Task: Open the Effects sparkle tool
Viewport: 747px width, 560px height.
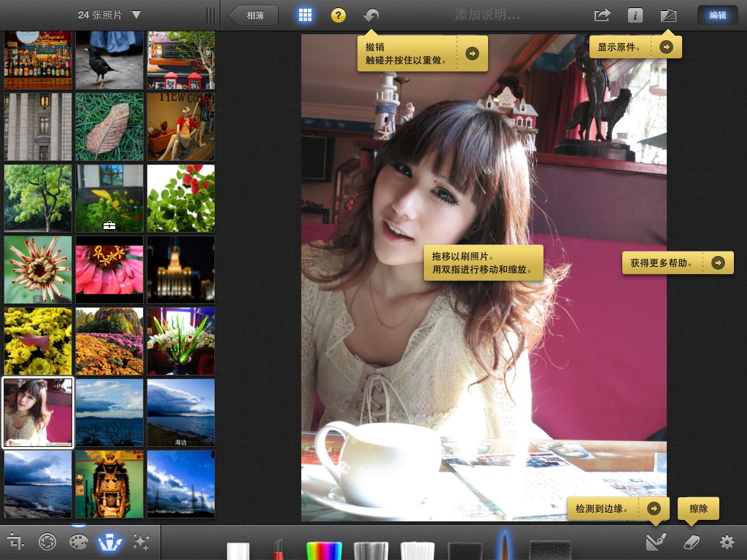Action: click(141, 542)
